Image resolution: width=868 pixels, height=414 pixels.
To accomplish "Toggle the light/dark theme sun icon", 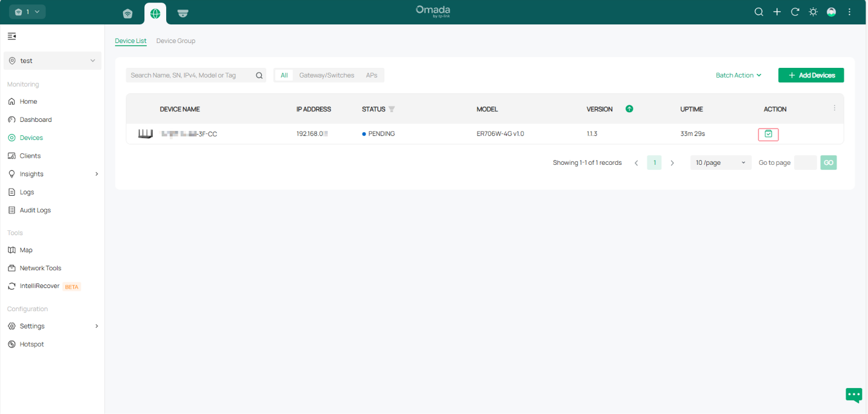I will point(813,12).
